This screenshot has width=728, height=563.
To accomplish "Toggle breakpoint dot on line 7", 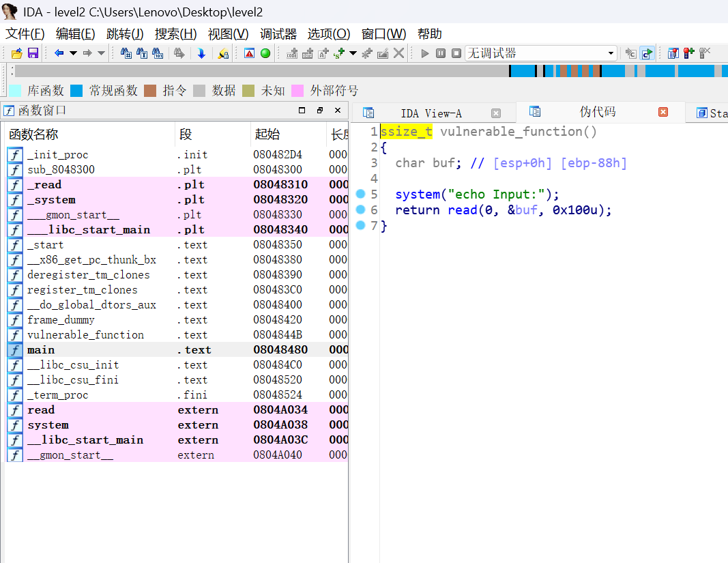I will [x=361, y=225].
